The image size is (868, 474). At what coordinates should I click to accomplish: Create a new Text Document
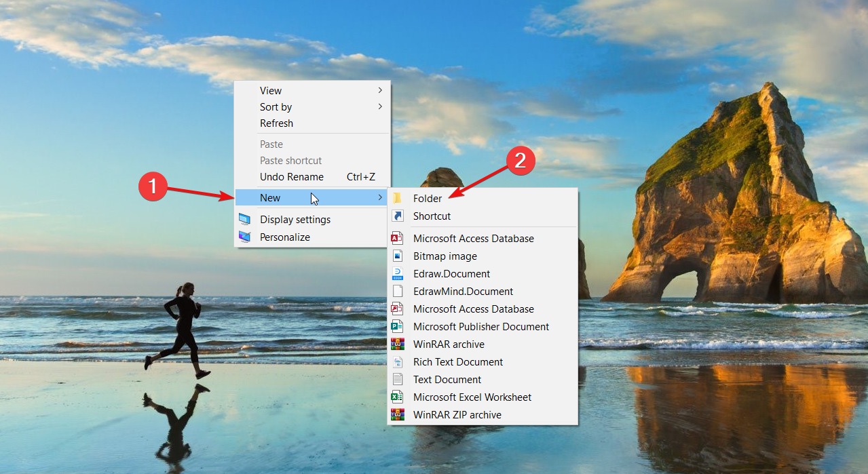pyautogui.click(x=483, y=380)
